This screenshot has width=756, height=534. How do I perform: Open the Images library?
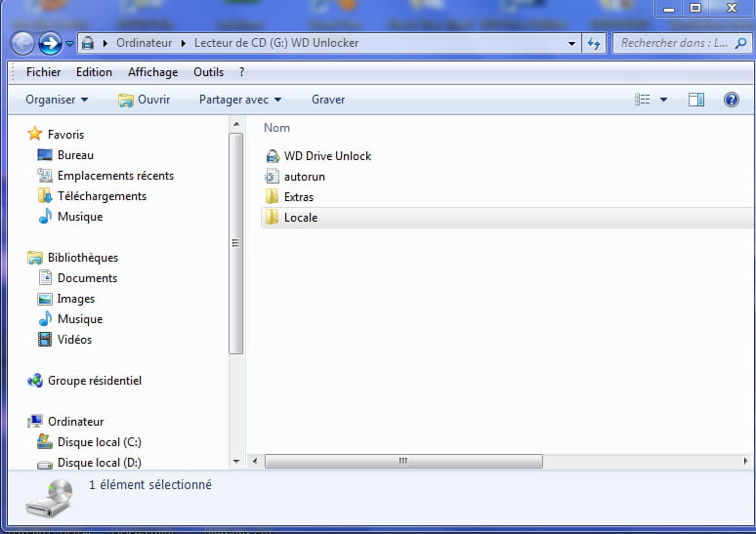point(66,299)
